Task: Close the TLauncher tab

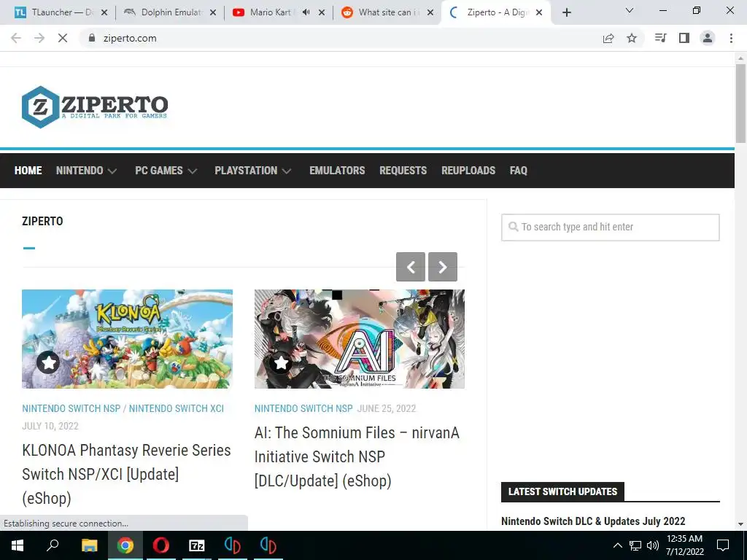Action: click(x=104, y=12)
